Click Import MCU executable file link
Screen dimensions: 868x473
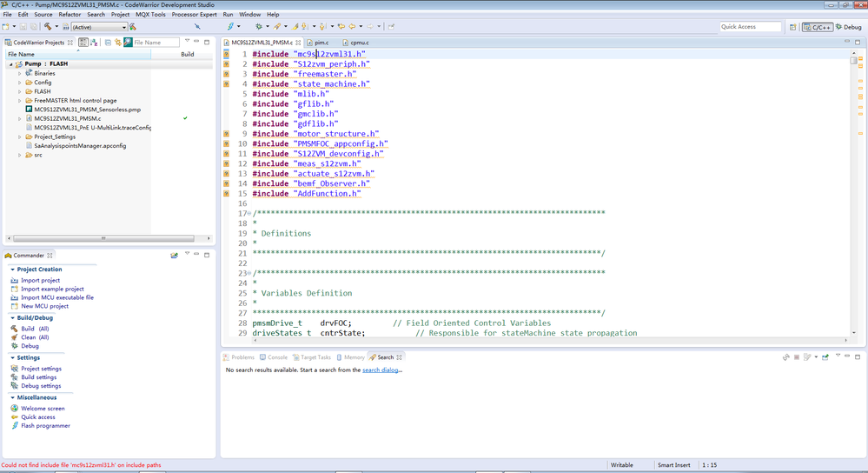point(57,297)
